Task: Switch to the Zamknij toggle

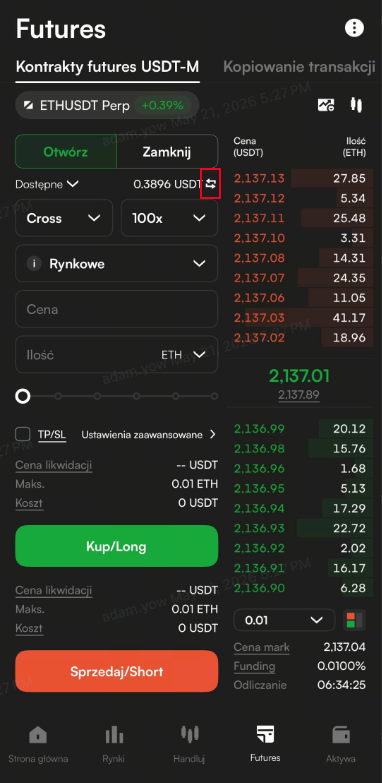Action: 167,152
